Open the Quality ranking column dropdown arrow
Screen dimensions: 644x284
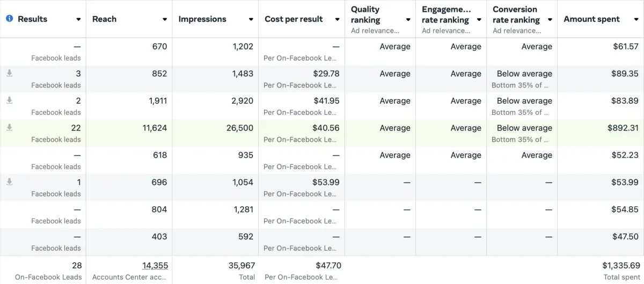pyautogui.click(x=408, y=20)
